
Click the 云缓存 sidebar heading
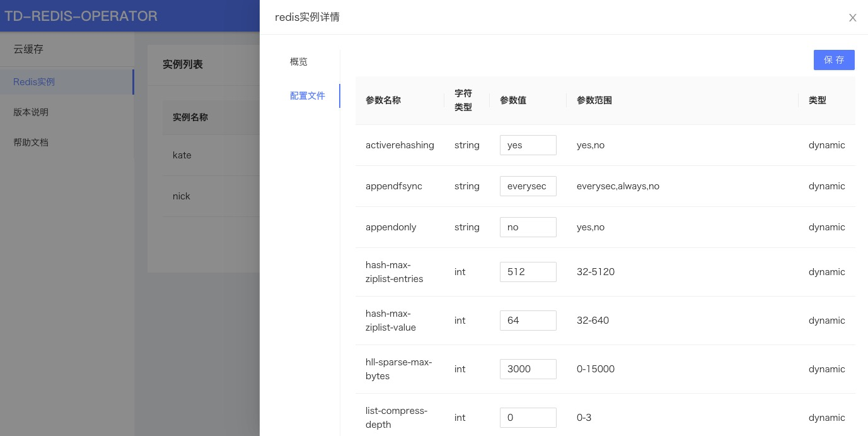click(x=28, y=49)
